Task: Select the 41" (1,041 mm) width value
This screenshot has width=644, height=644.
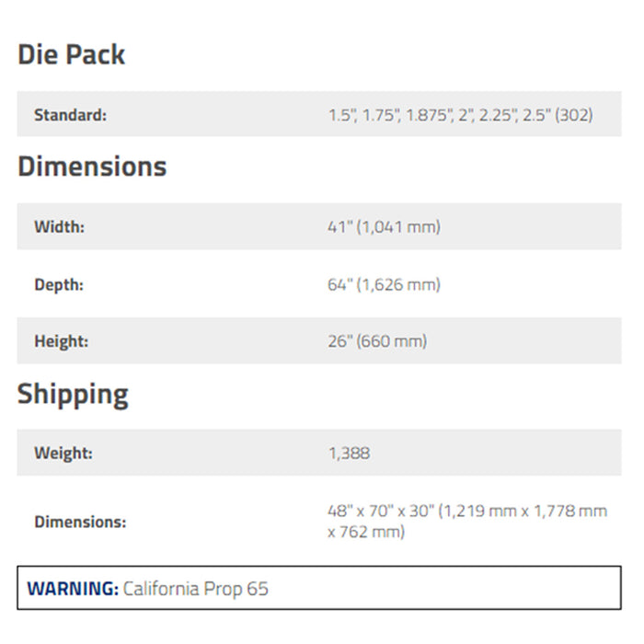Action: [384, 226]
